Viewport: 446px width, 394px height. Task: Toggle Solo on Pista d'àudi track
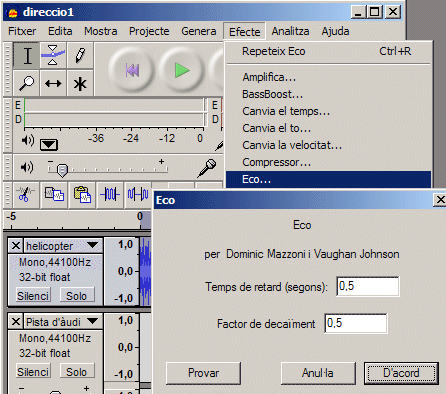point(77,372)
